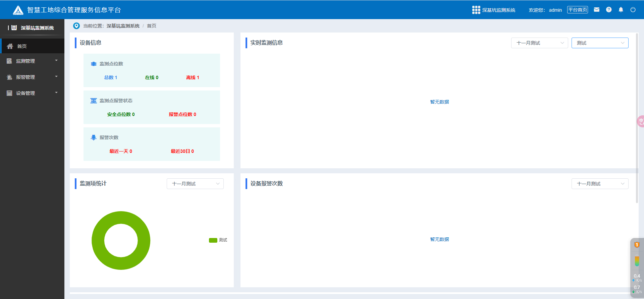Open the 十一月测试 dropdown in 实时监测信息
This screenshot has height=299, width=644.
tap(539, 43)
